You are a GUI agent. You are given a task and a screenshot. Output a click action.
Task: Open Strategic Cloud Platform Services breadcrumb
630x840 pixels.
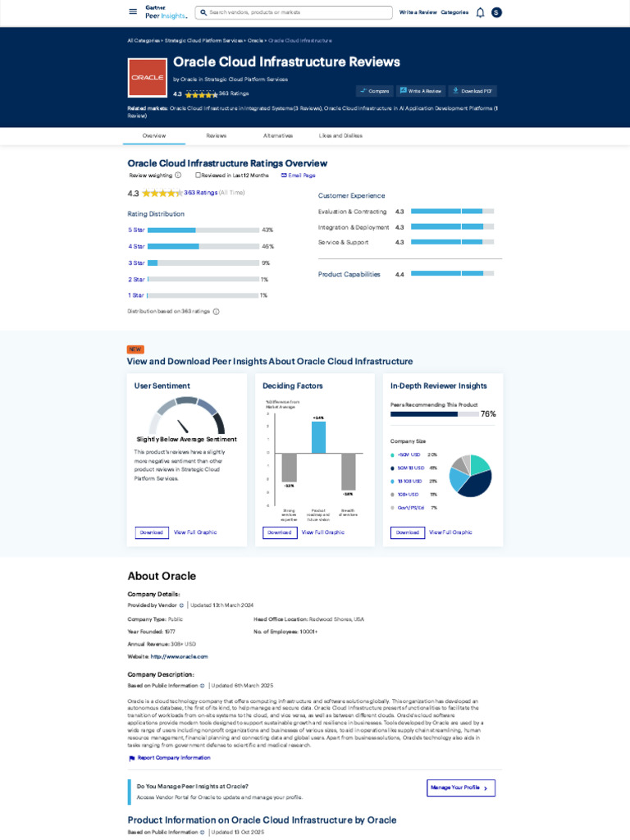[203, 41]
